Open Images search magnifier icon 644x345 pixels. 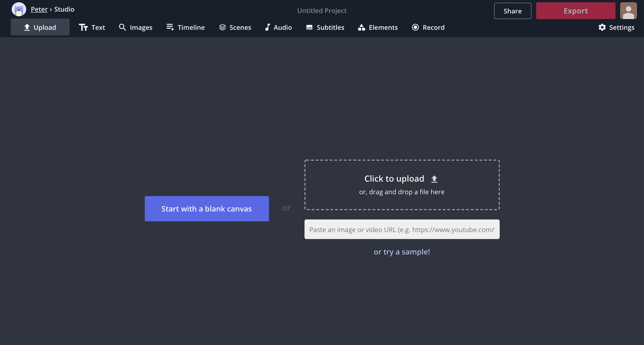pyautogui.click(x=122, y=27)
